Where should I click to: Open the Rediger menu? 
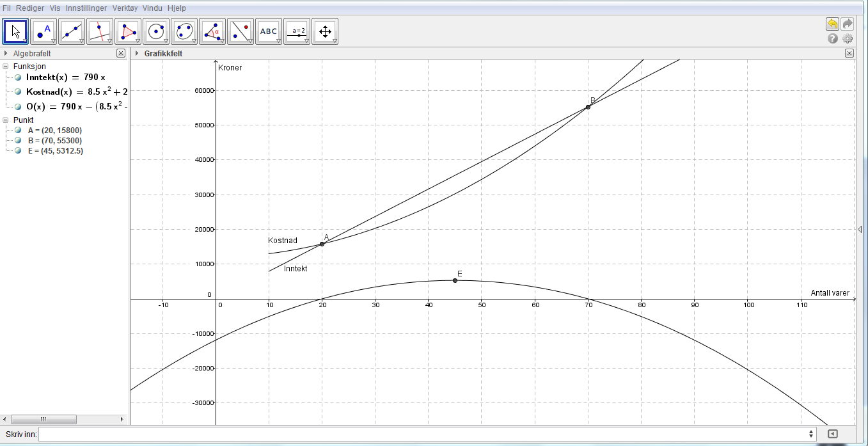coord(30,8)
